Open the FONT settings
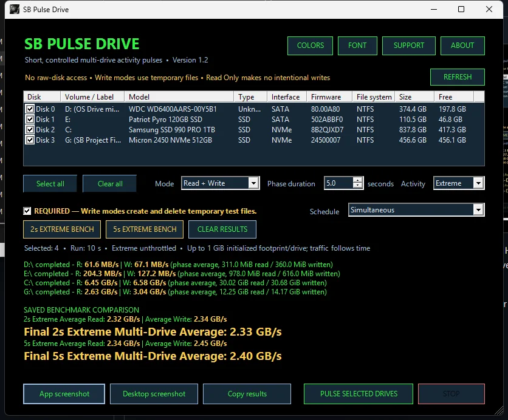 357,46
